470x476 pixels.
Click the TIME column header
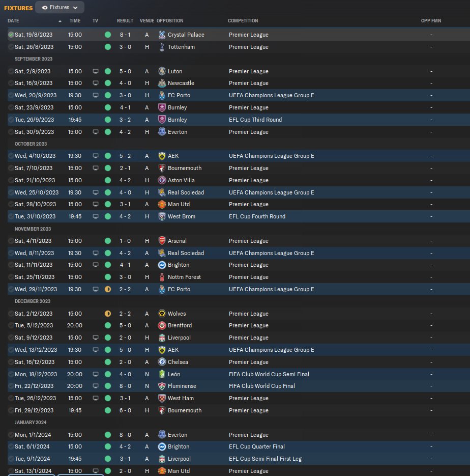coord(75,21)
